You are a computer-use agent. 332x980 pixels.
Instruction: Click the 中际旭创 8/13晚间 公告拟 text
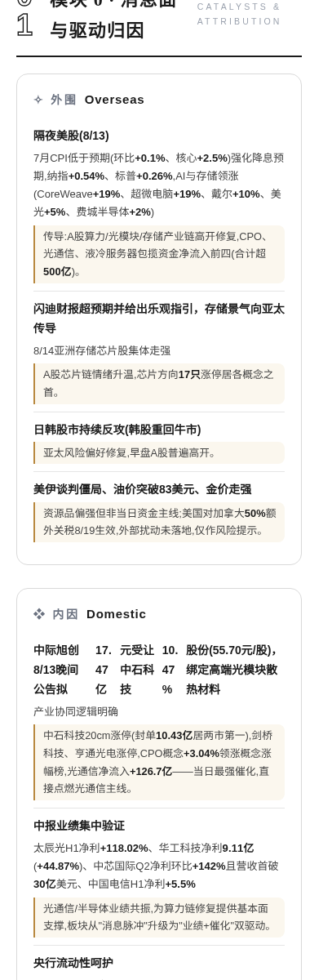pos(56,670)
